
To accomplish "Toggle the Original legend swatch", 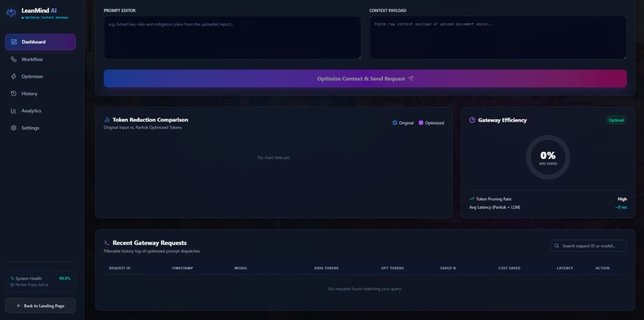I will pyautogui.click(x=395, y=122).
